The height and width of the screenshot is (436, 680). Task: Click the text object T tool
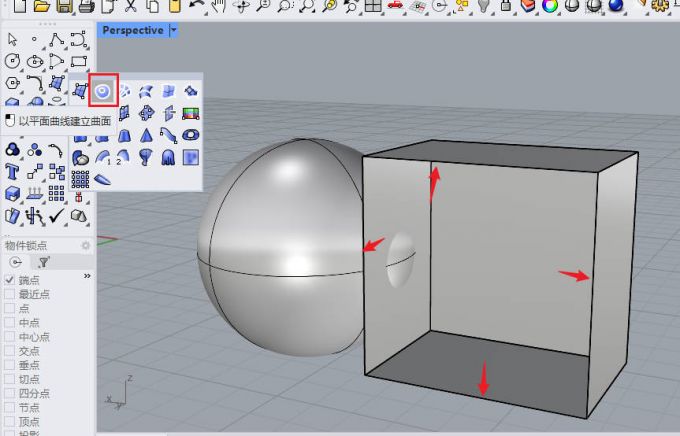[x=12, y=170]
